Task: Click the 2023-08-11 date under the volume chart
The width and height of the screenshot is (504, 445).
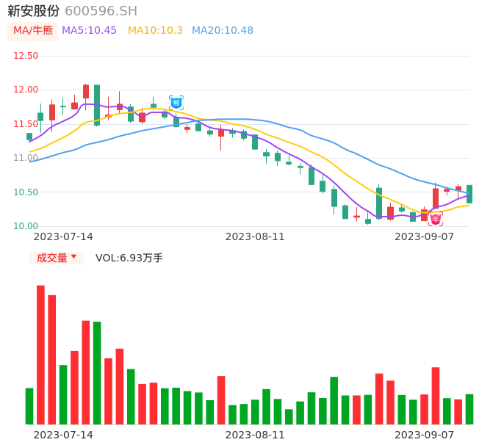Action: pyautogui.click(x=255, y=435)
